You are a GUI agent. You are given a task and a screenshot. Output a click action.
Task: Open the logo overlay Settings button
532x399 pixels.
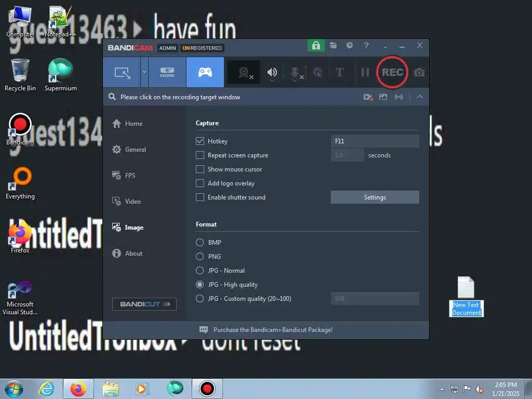tap(375, 197)
